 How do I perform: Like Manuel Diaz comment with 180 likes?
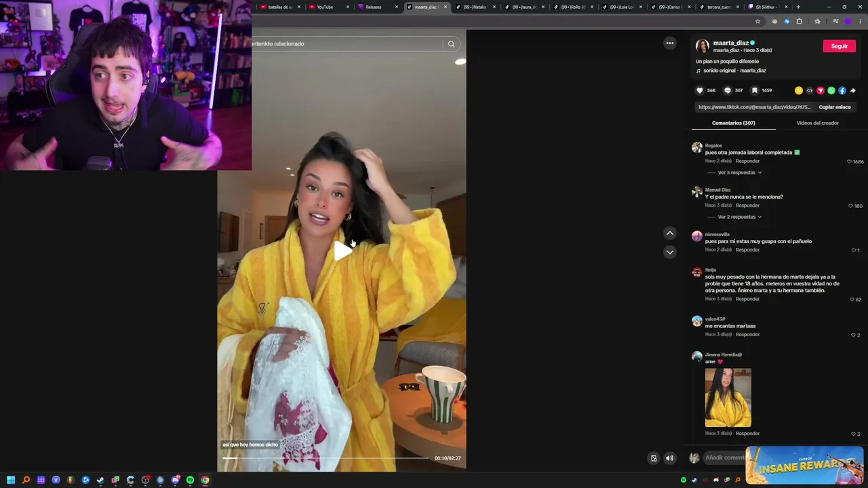(x=850, y=206)
